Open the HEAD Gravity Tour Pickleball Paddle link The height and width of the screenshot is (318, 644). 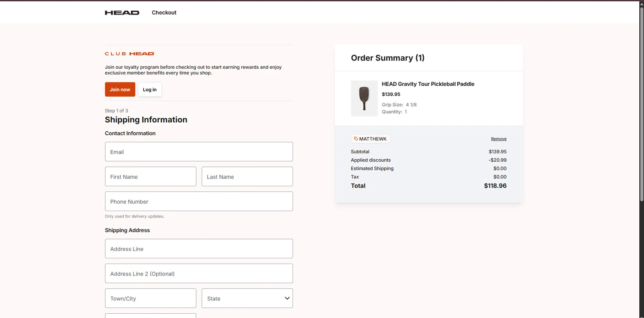tap(428, 84)
